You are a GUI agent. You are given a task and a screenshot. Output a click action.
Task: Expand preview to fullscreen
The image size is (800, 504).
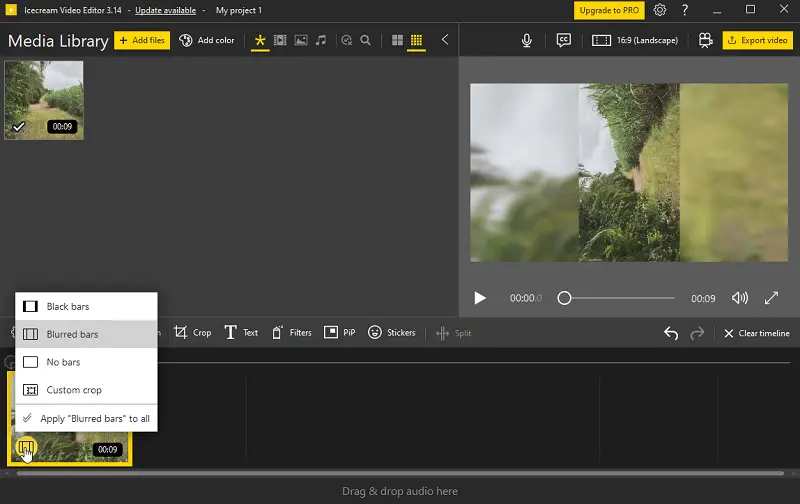(x=771, y=298)
